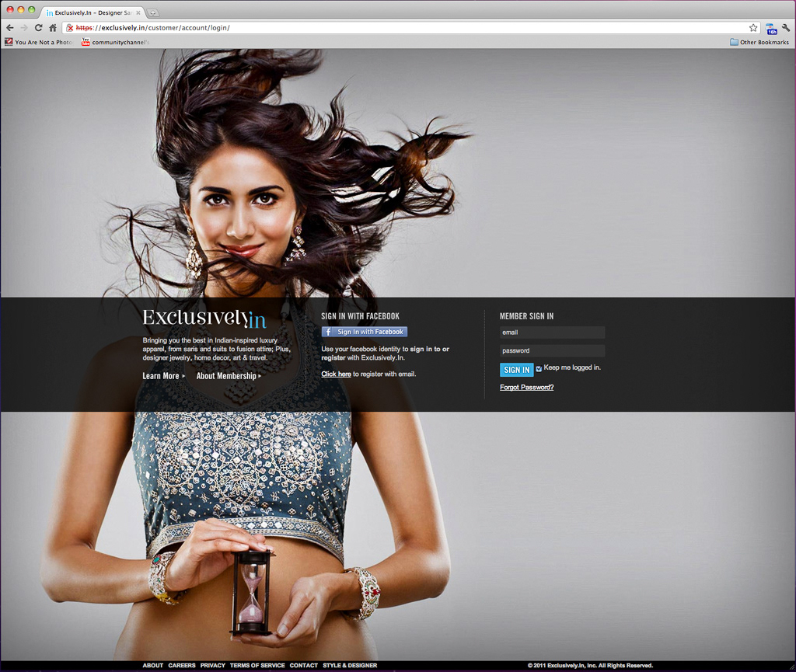796x672 pixels.
Task: Toggle the Keep me logged in checkbox
Action: pos(539,369)
